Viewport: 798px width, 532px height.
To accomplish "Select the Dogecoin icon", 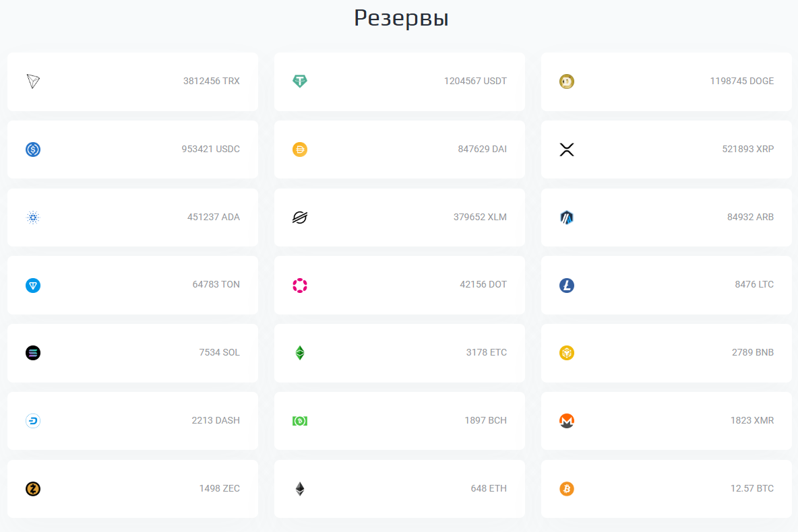I will pyautogui.click(x=566, y=81).
